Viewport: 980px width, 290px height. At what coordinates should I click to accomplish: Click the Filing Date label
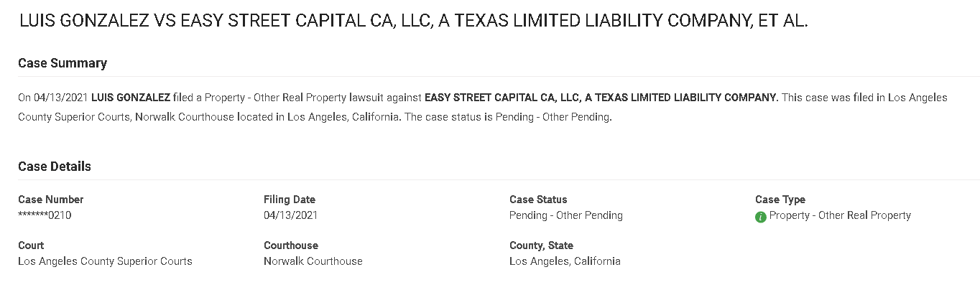[290, 200]
